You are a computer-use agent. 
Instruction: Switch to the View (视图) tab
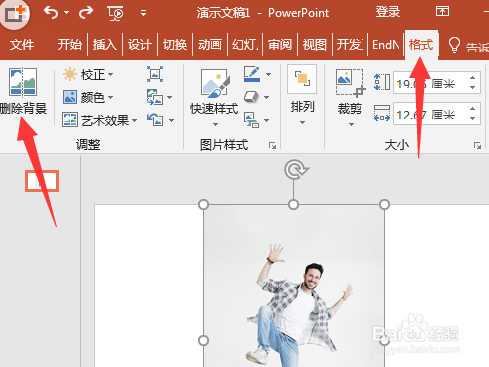[x=315, y=44]
